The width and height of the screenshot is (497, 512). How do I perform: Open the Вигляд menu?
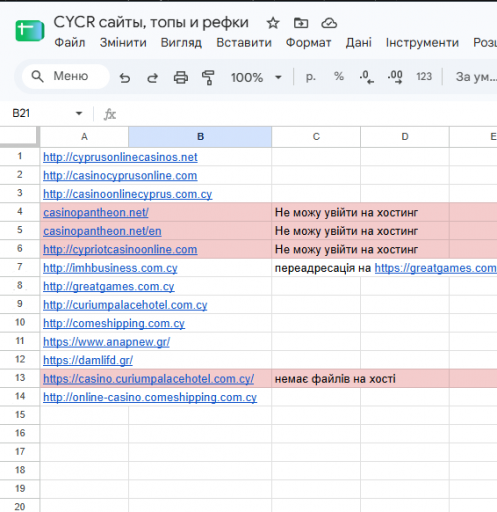(x=181, y=43)
